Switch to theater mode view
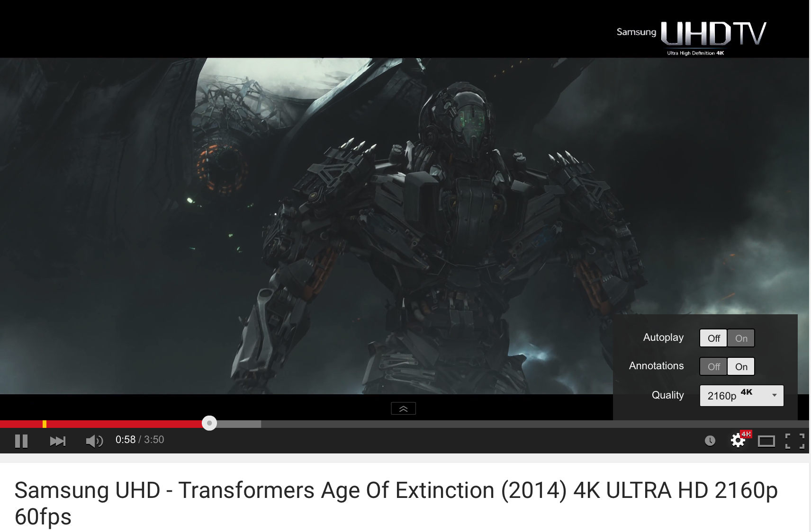The height and width of the screenshot is (532, 811). (766, 441)
